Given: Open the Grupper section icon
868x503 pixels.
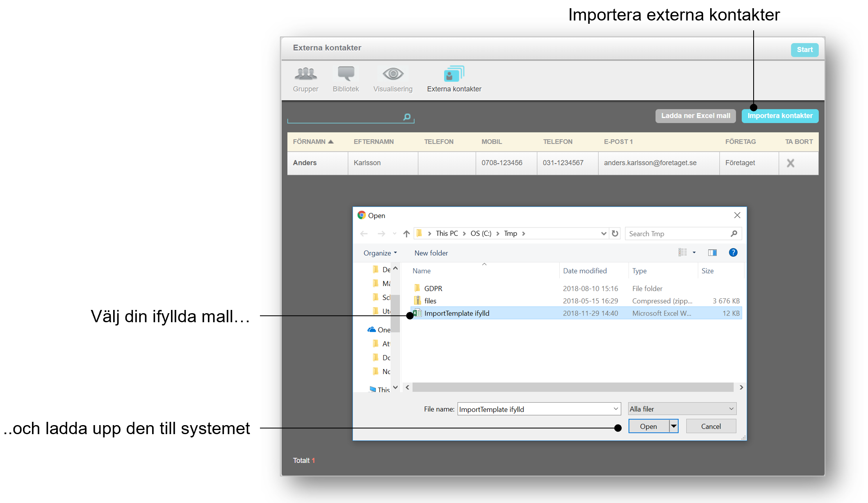Looking at the screenshot, I should (x=305, y=74).
